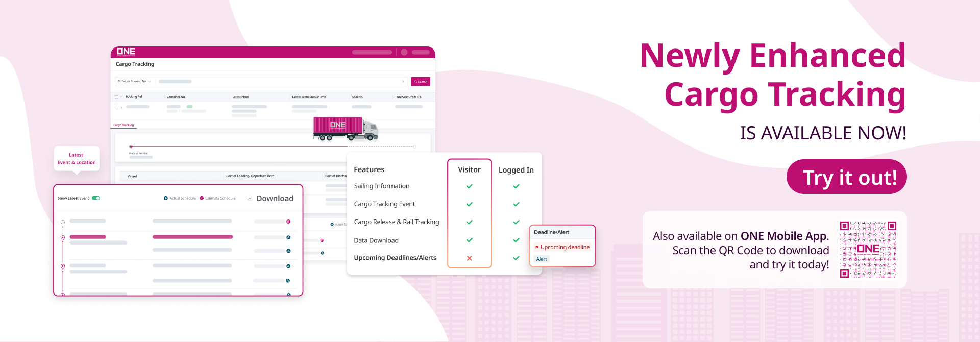Viewport: 980px width, 342px height.
Task: Click the Logged In check for Upcoming Deadlines/Alerts
Action: pyautogui.click(x=516, y=258)
